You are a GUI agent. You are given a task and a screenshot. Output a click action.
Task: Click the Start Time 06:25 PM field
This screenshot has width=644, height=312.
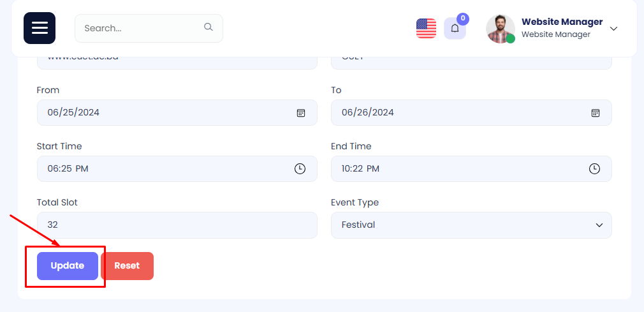point(159,169)
